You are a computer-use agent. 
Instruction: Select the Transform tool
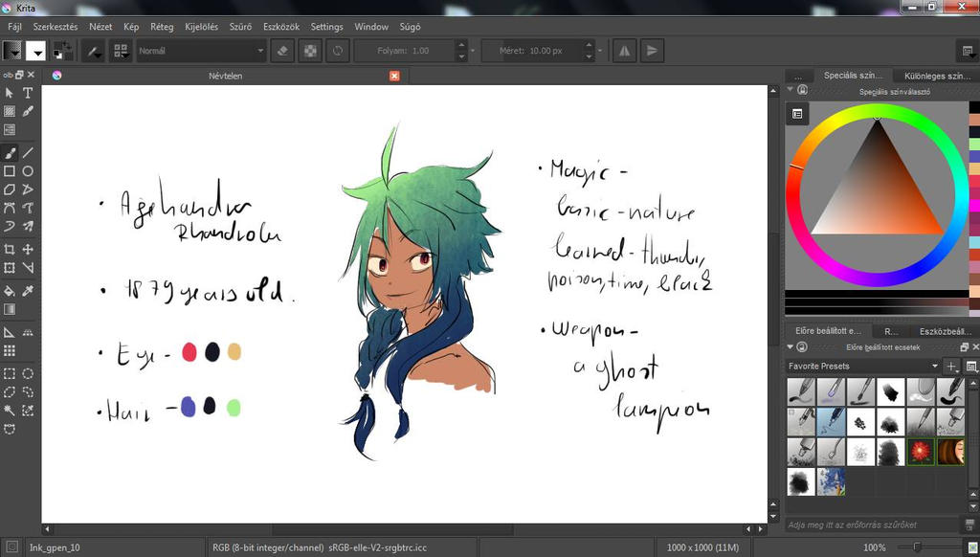click(10, 268)
